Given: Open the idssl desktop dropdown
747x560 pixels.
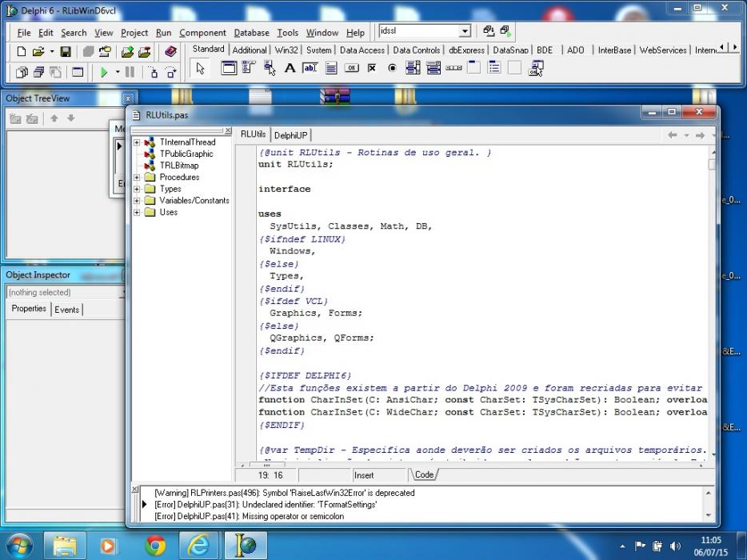Looking at the screenshot, I should 465,31.
